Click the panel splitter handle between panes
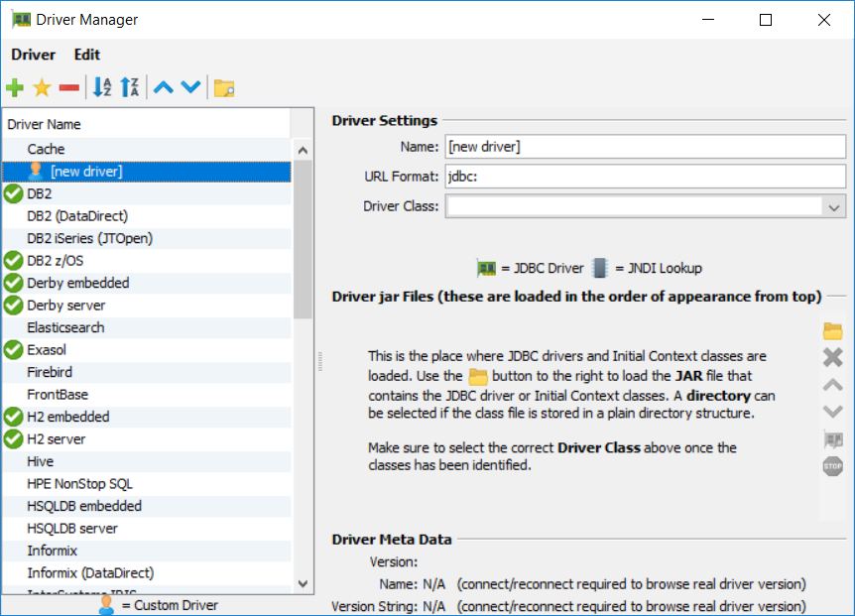The image size is (855, 616). [x=320, y=361]
